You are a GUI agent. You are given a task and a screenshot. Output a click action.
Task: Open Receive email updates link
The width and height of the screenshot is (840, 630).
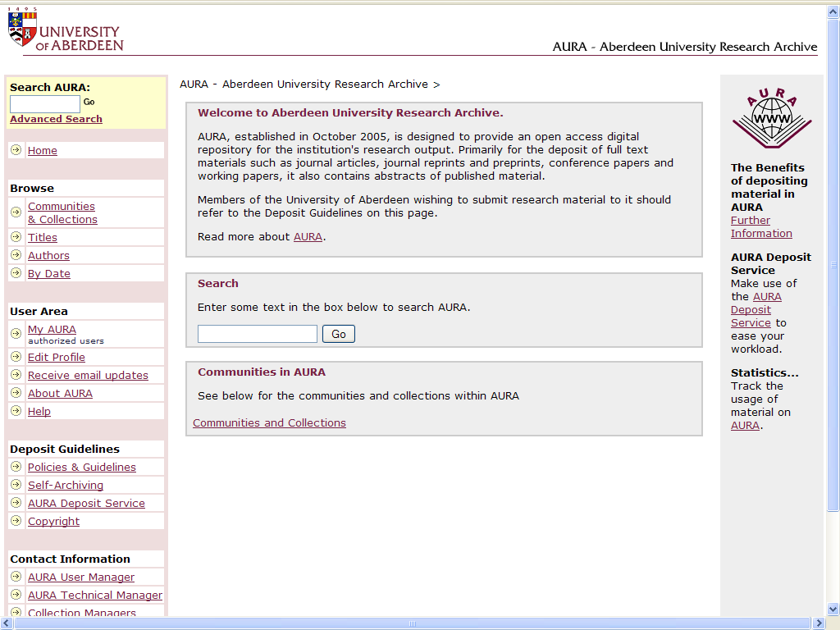coord(88,376)
